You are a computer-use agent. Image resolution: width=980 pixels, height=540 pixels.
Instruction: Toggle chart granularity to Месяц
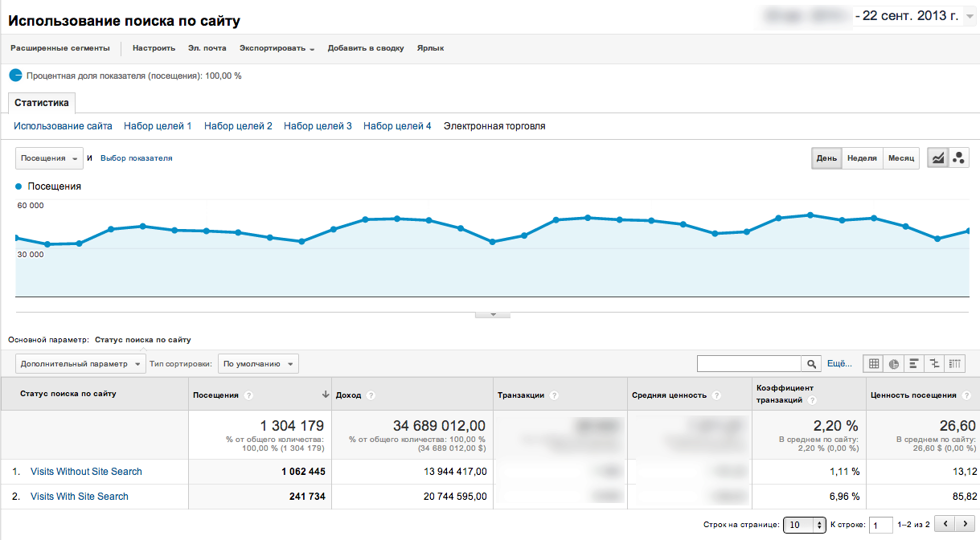tap(901, 158)
